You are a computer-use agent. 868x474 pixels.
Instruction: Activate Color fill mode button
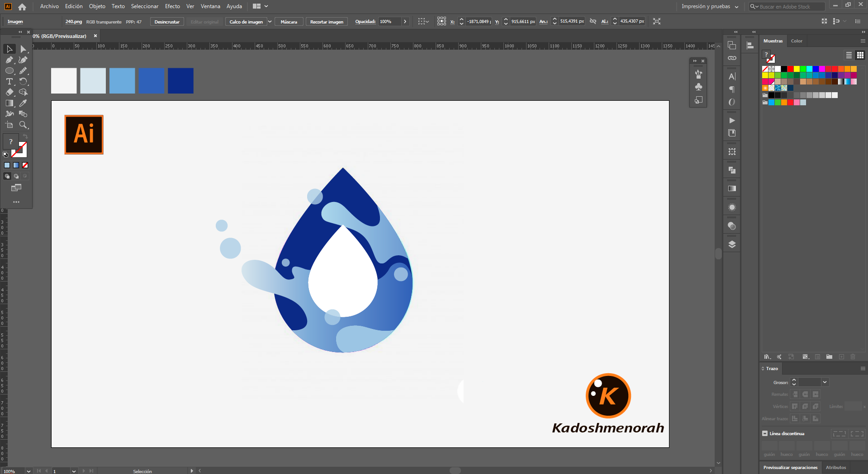(x=7, y=165)
